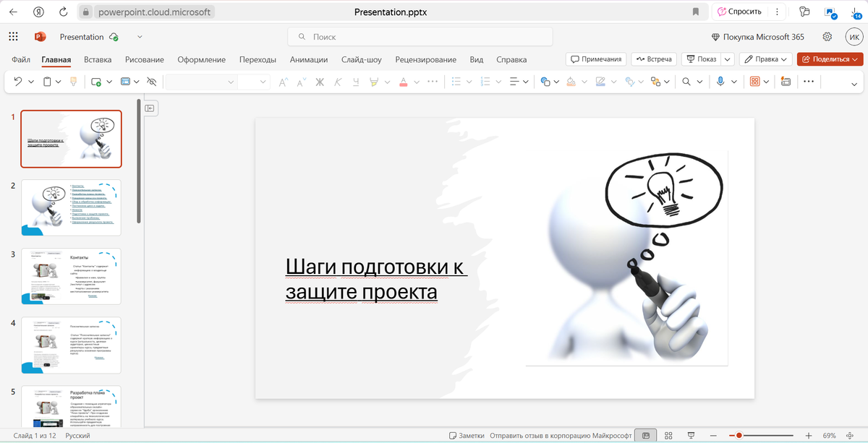Screen dimensions: 868x443
Task: Switch to Normal view in status bar
Action: point(645,436)
